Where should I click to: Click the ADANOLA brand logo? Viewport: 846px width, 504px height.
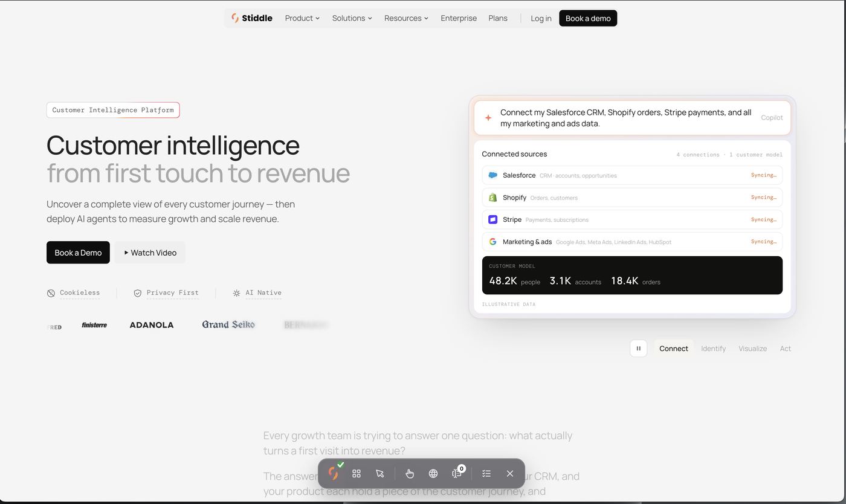pos(152,325)
